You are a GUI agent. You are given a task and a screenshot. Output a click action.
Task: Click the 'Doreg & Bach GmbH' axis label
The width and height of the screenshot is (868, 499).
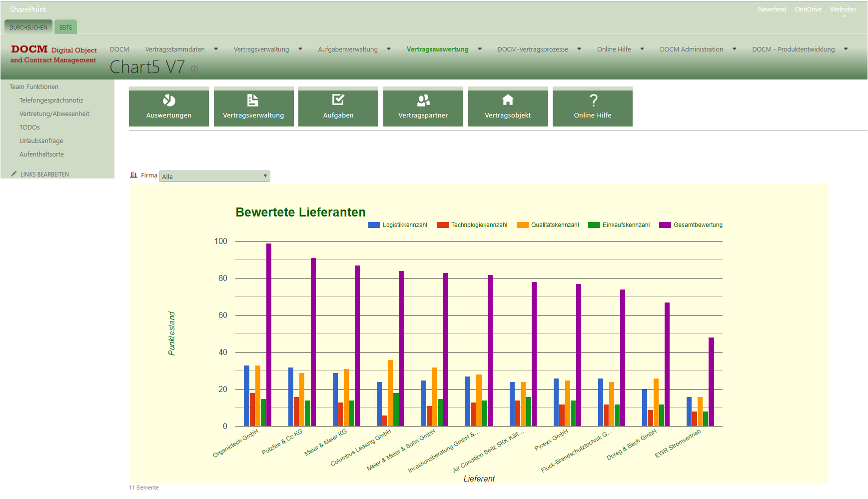pos(632,445)
